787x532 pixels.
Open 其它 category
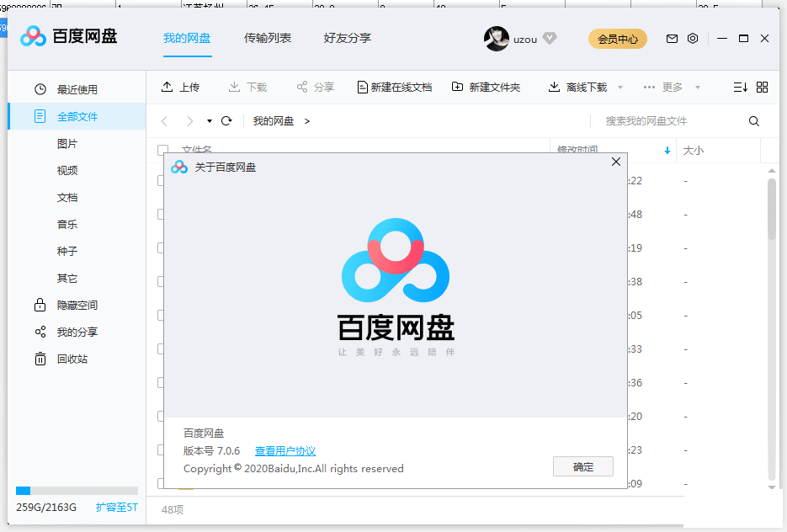click(x=67, y=279)
